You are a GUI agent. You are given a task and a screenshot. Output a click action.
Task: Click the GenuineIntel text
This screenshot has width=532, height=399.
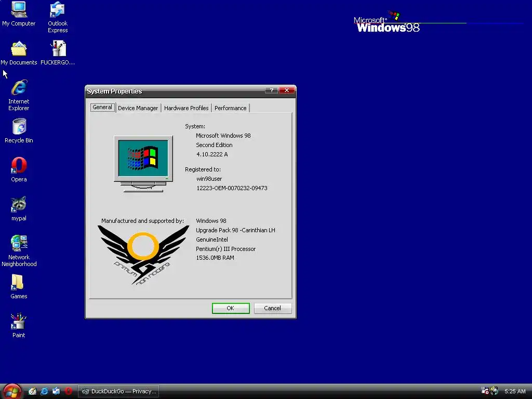[x=212, y=240]
